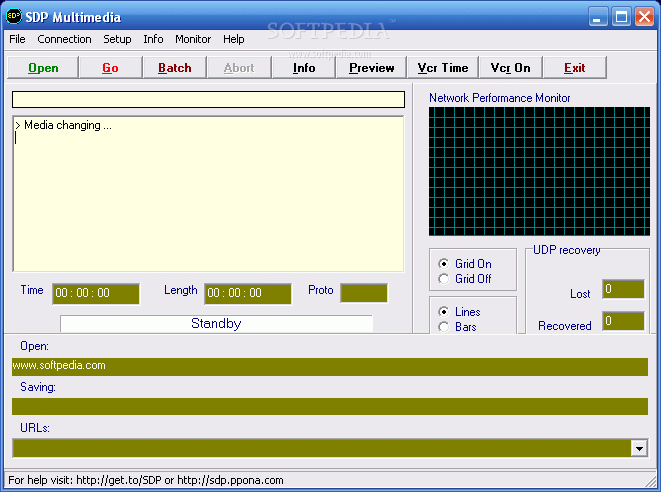Screen dimensions: 661x492
Task: Open the Setup menu
Action: (117, 39)
